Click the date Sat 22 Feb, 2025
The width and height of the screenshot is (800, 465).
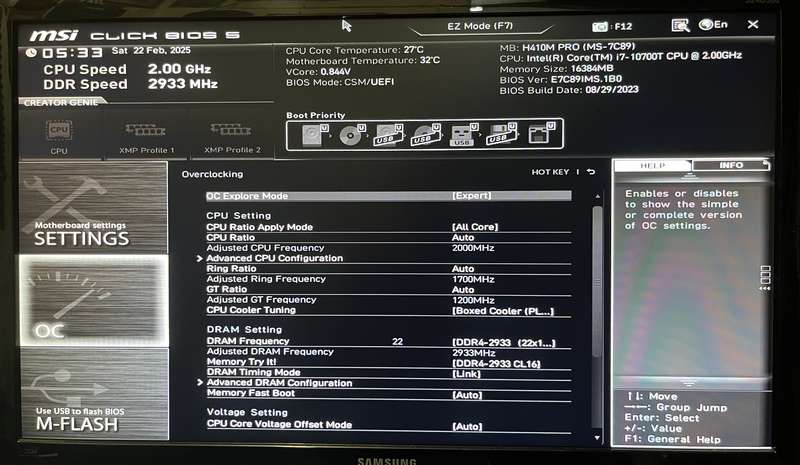[151, 51]
